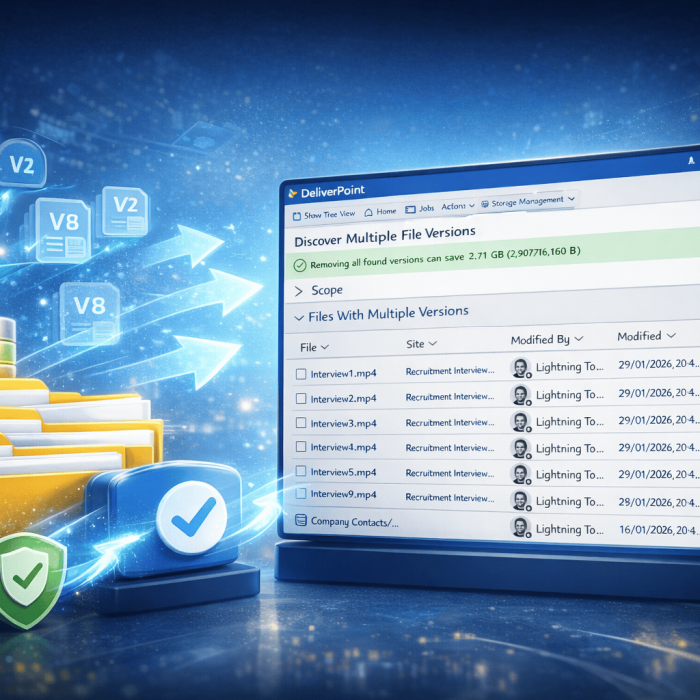Enable the Interview5.mp4 checkbox
Image resolution: width=700 pixels, height=700 pixels.
301,471
